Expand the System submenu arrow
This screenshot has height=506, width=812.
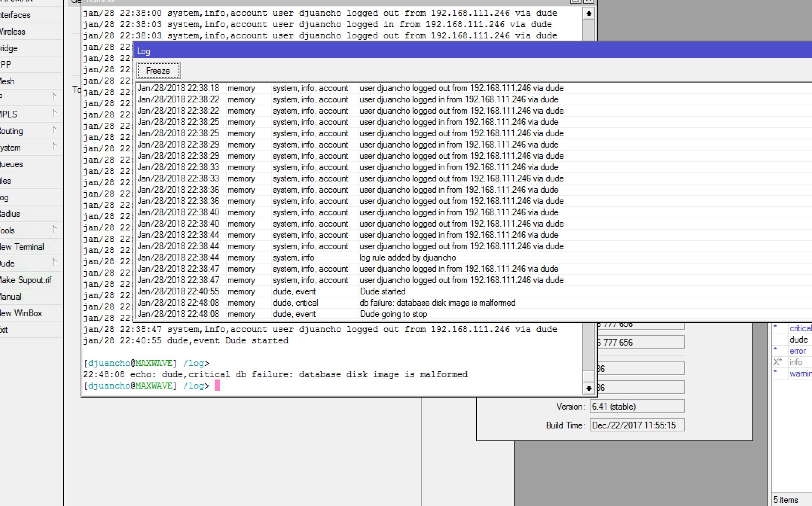tap(54, 147)
